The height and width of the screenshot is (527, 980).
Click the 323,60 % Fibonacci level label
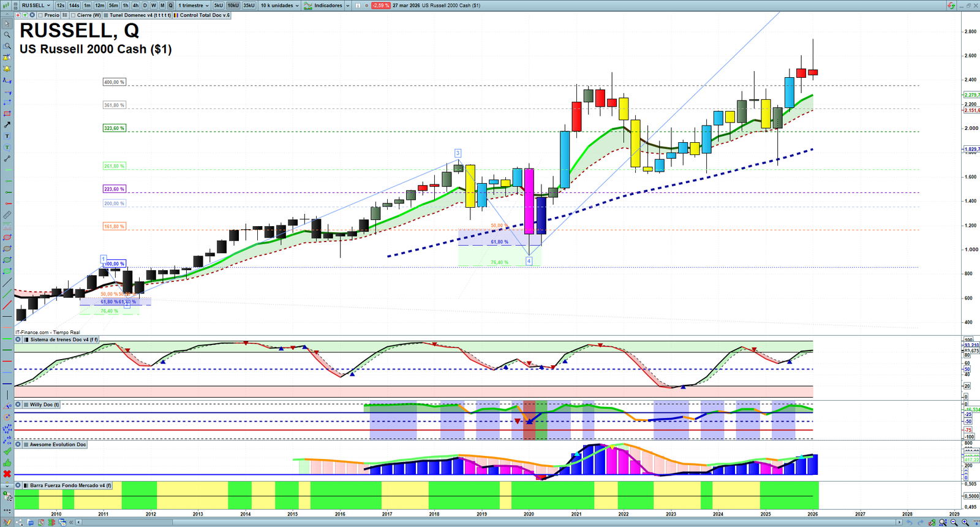[114, 128]
